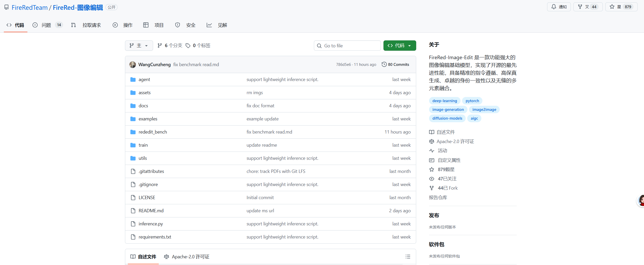Screen dimensions: 644x265
Task: Open the docs folder icon
Action: point(133,106)
